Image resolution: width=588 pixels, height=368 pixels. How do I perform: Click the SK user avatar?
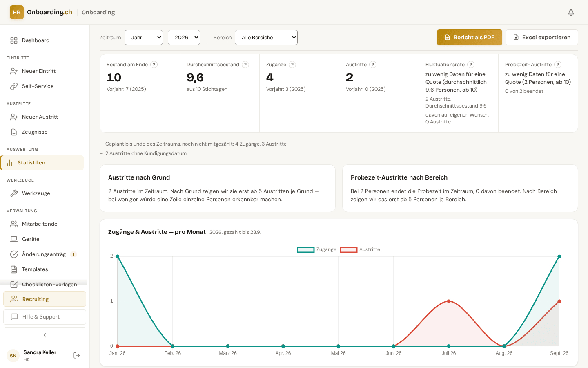click(13, 356)
